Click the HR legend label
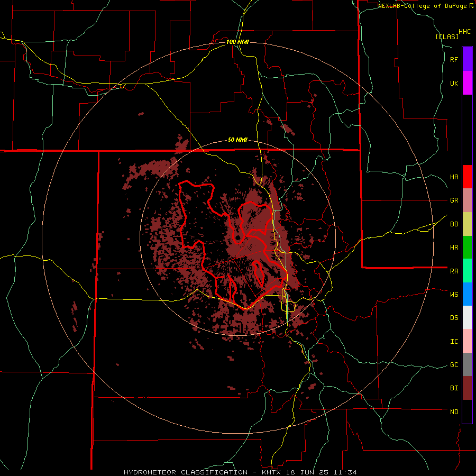This screenshot has height=476, width=476. [454, 248]
